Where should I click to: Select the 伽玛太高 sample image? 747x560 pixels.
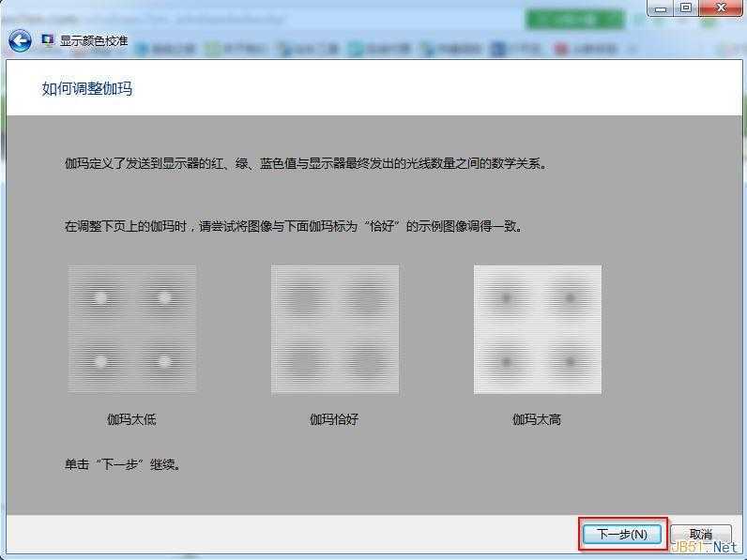[538, 329]
